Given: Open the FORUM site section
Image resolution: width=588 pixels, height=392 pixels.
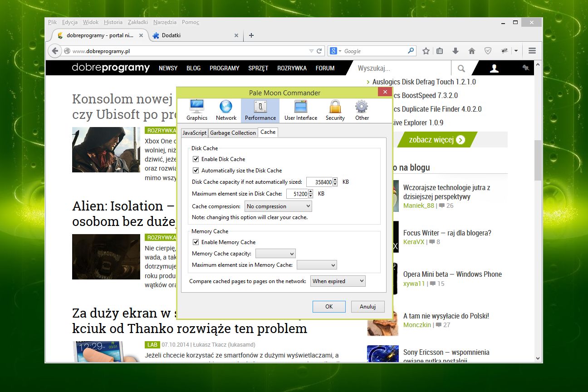Looking at the screenshot, I should (325, 68).
